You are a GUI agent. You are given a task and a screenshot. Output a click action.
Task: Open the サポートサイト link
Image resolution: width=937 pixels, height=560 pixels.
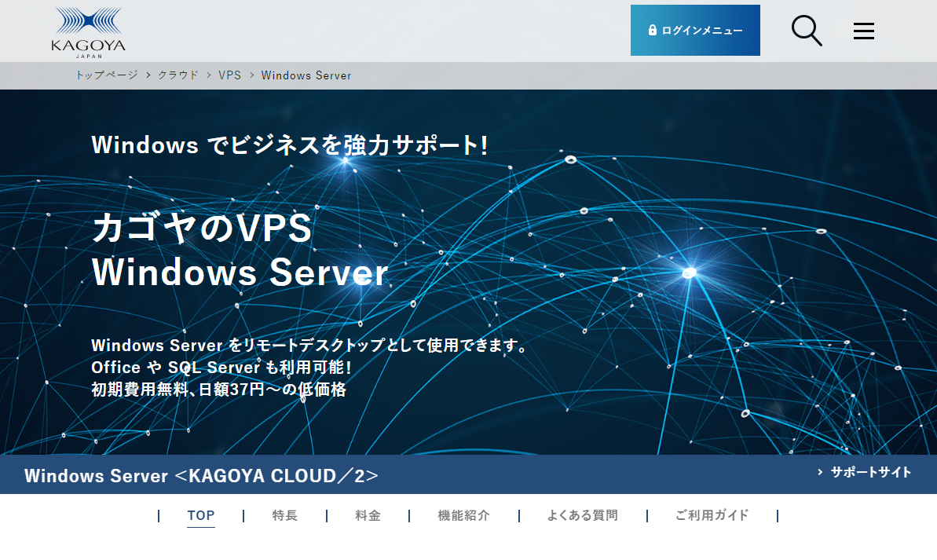click(x=865, y=472)
